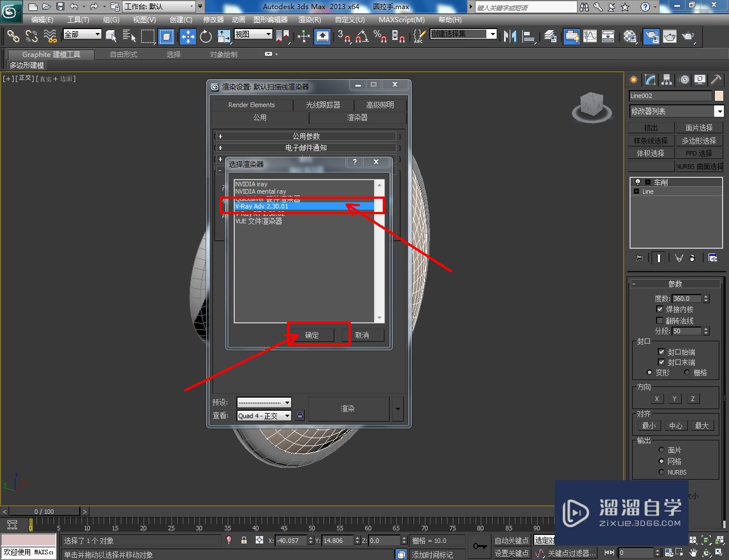Click the ViewCube in viewport
Image resolution: width=729 pixels, height=560 pixels.
click(592, 106)
